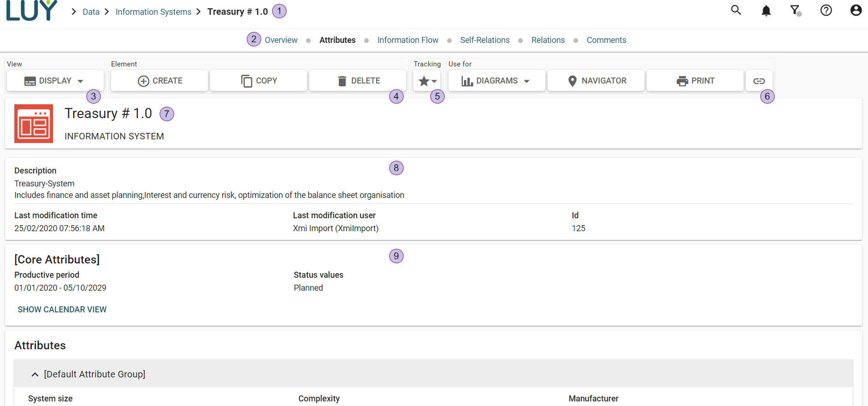Collapse the Default Attribute Group section
This screenshot has width=868, height=406.
[35, 374]
